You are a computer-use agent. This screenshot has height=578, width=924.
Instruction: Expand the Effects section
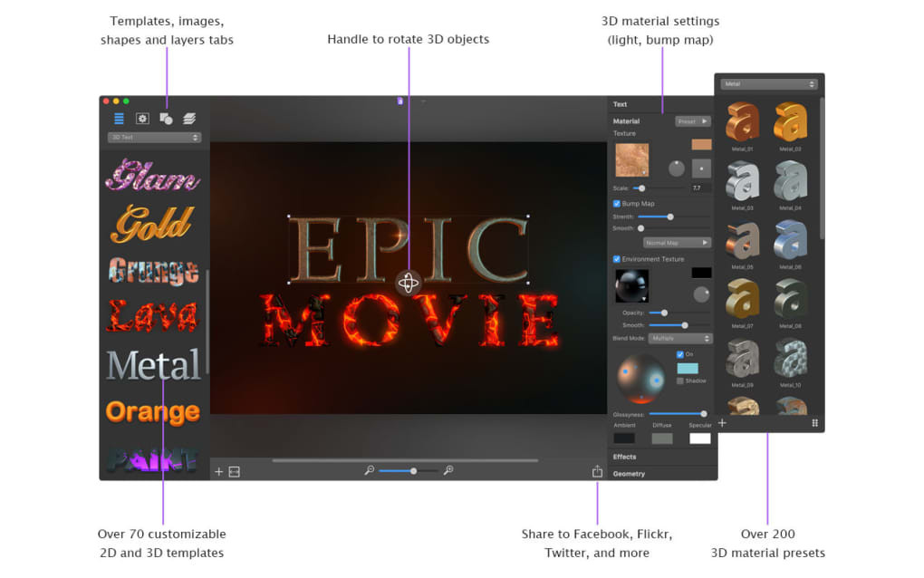tap(662, 457)
